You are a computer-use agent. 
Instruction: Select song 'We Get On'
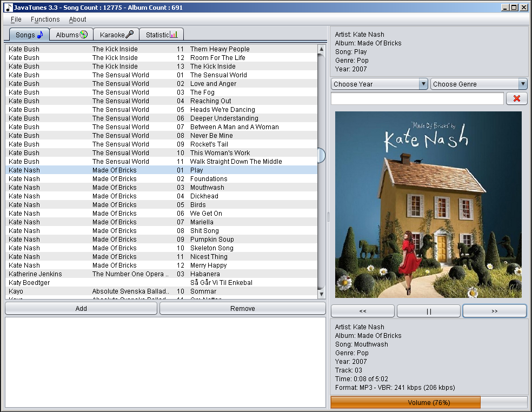(x=162, y=214)
